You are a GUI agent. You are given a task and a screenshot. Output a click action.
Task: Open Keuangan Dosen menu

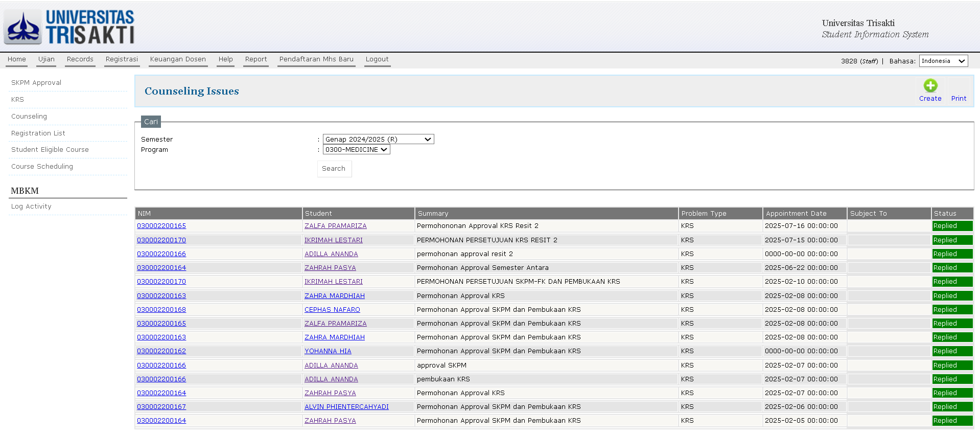coord(178,59)
